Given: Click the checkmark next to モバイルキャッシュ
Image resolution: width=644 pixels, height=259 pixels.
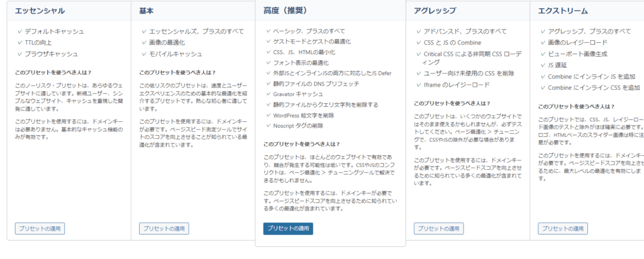Looking at the screenshot, I should tap(144, 54).
